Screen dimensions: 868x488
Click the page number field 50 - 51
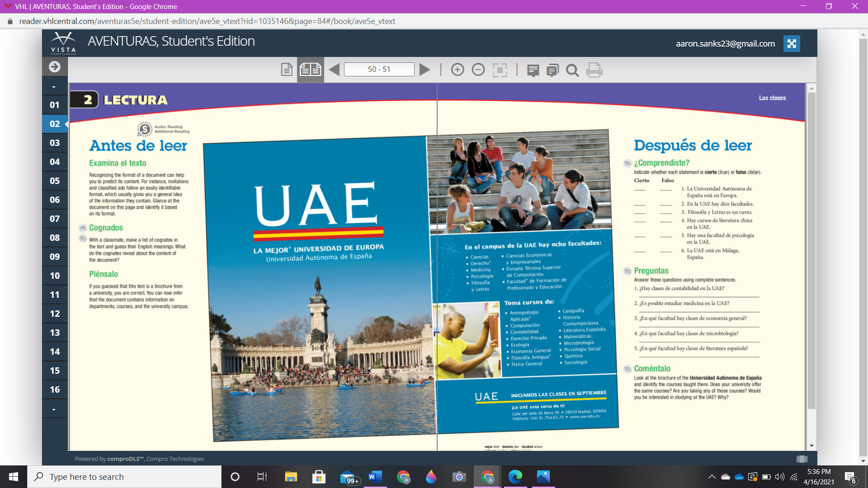click(x=379, y=70)
